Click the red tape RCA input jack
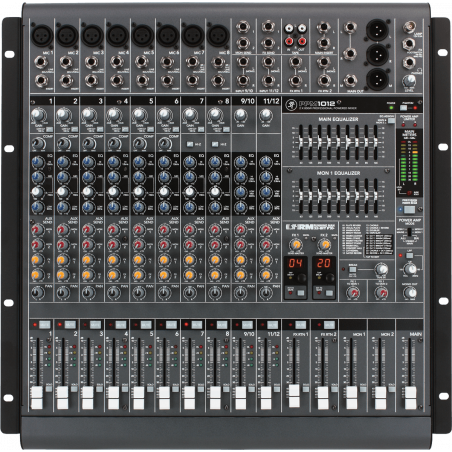Viewport: 452px width, 452px height. tap(289, 42)
